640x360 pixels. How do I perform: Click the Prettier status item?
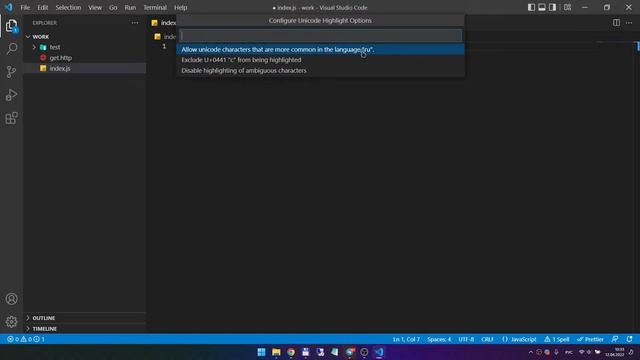click(x=590, y=339)
